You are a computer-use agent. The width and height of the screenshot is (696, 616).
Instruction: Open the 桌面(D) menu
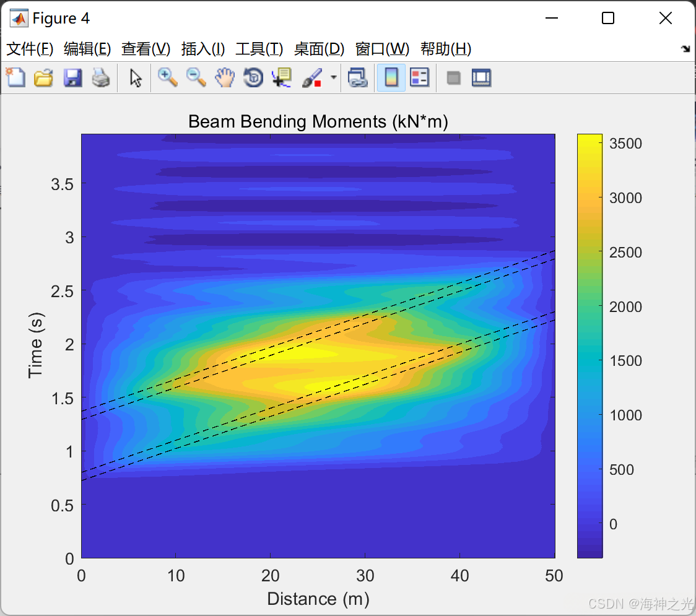(319, 49)
